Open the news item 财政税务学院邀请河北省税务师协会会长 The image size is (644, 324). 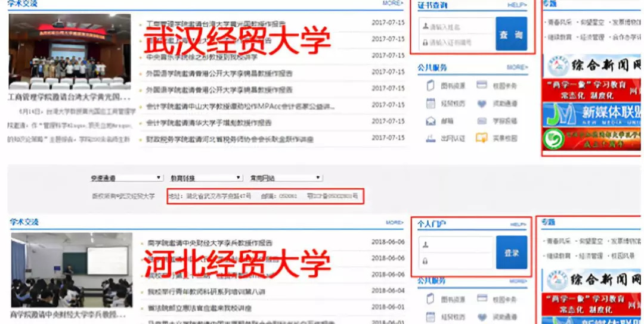coord(230,139)
